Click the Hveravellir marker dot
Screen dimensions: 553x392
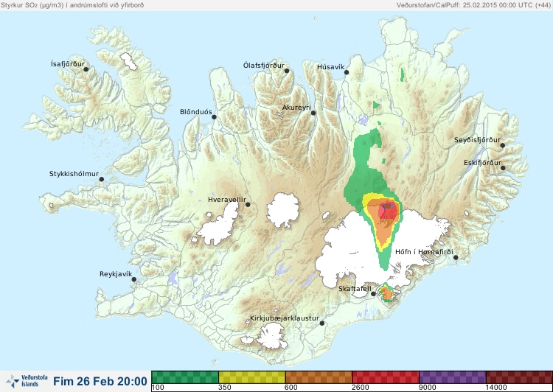(248, 204)
